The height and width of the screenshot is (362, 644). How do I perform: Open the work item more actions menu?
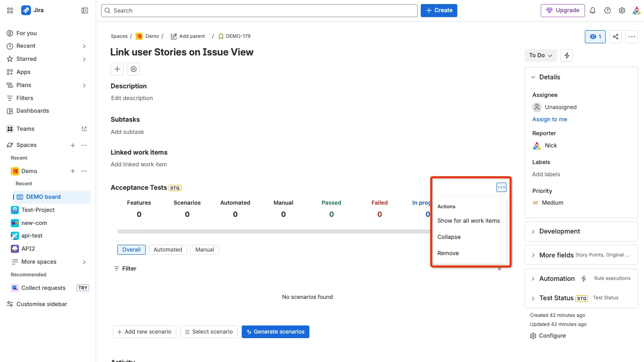(632, 37)
